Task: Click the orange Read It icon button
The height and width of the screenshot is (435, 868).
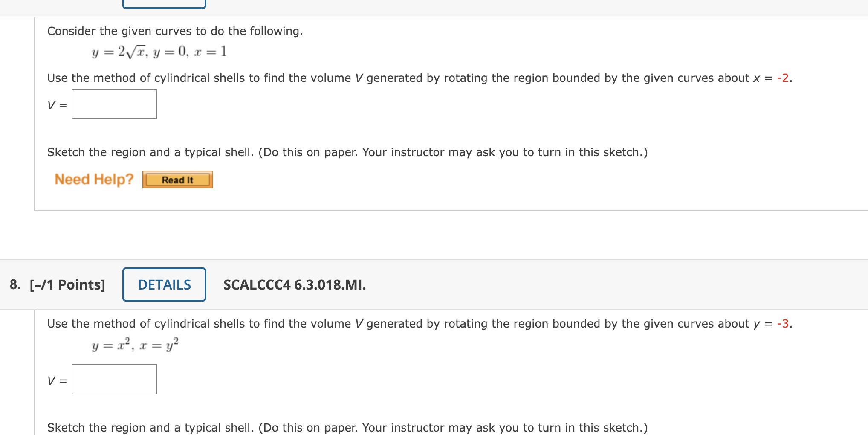Action: coord(177,180)
